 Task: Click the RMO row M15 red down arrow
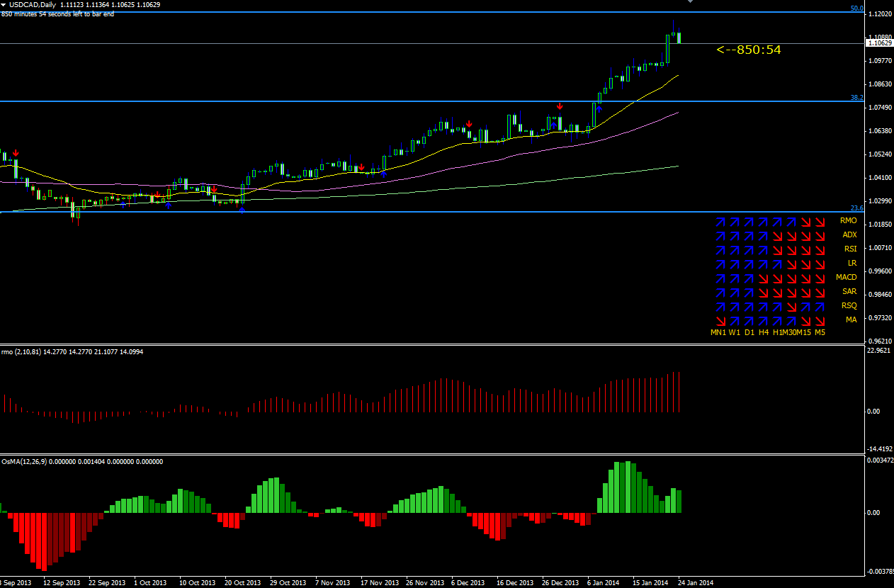(805, 222)
